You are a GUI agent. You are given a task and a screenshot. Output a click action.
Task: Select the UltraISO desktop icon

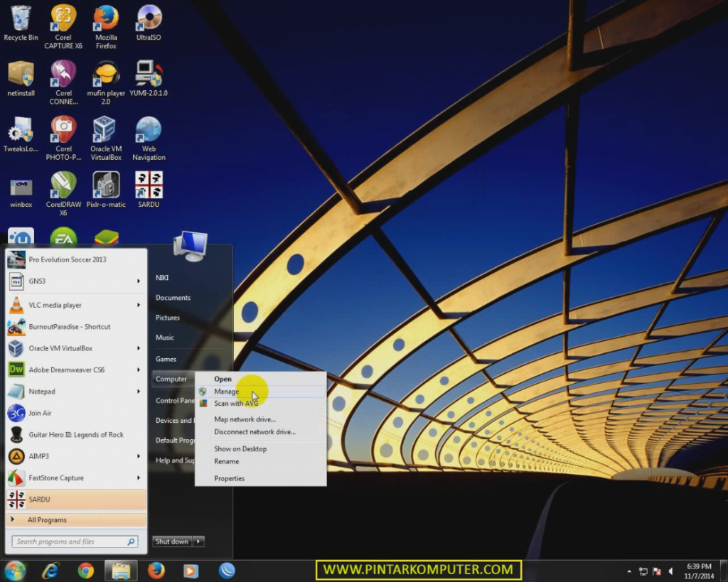pos(149,23)
